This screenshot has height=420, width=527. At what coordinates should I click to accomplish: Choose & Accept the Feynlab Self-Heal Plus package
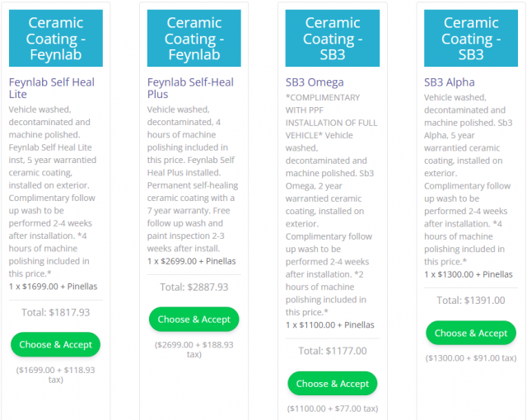tap(194, 320)
